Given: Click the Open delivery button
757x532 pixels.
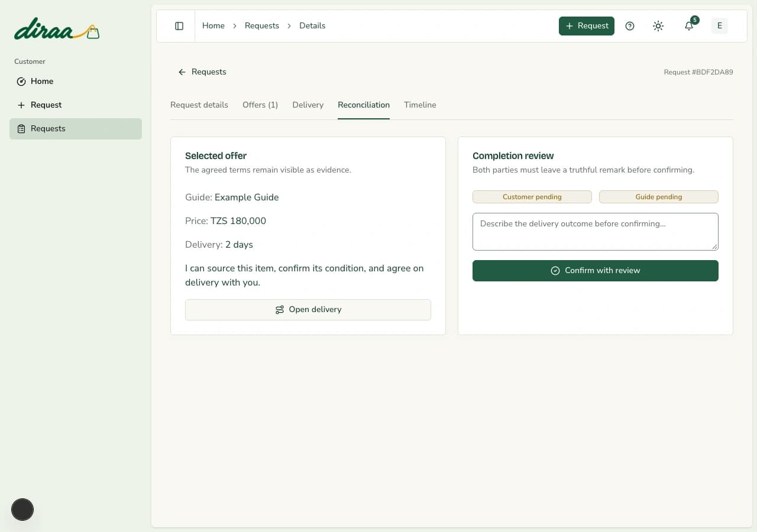Looking at the screenshot, I should (308, 310).
